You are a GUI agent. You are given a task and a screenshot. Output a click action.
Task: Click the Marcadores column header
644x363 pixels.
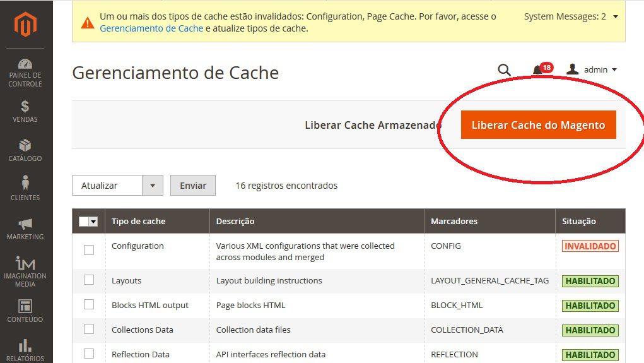489,221
